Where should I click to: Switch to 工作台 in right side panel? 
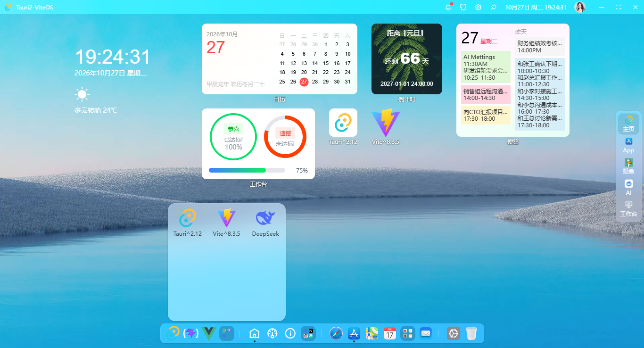pos(628,209)
